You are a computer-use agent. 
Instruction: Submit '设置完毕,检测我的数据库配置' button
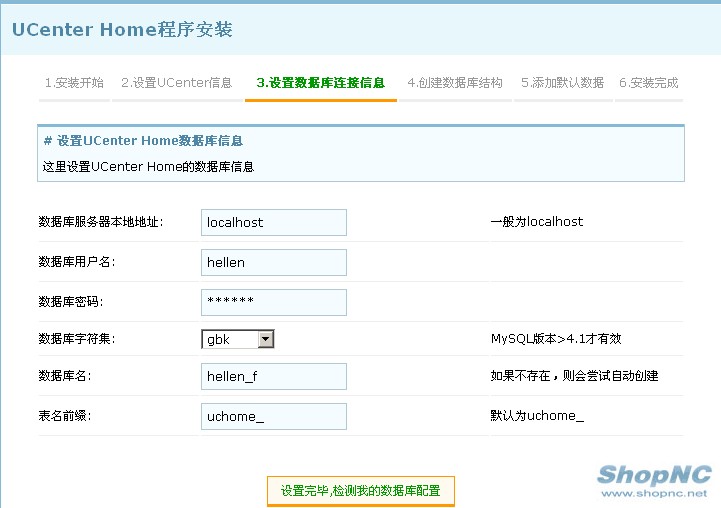(x=360, y=491)
